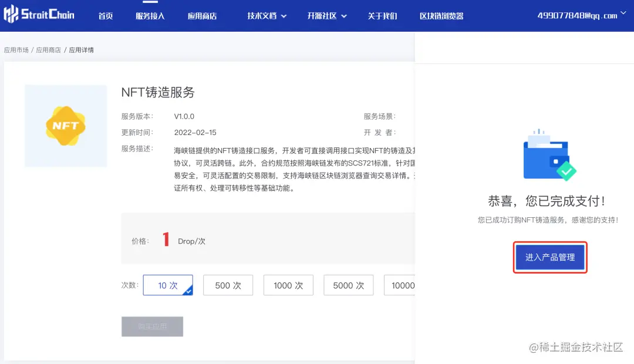Go to 首页 in the navigation bar

click(x=106, y=16)
